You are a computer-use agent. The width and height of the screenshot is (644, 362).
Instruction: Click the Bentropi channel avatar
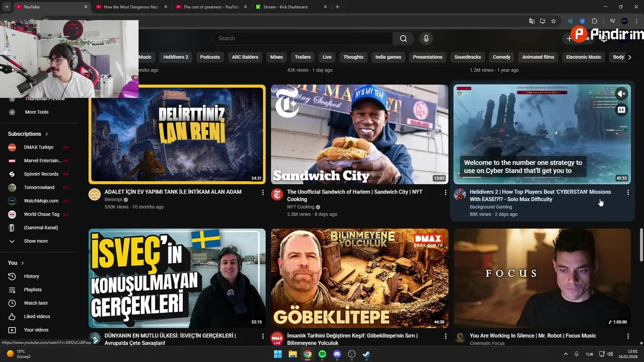click(95, 195)
